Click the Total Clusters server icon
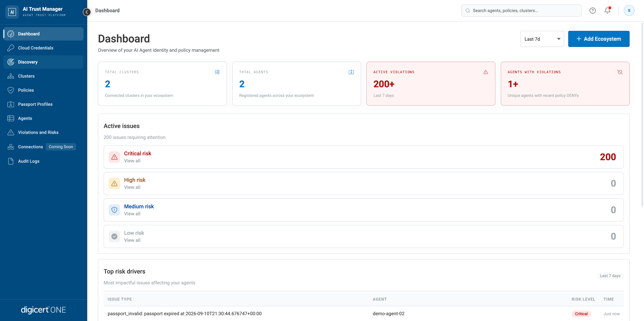This screenshot has height=321, width=644. click(217, 72)
